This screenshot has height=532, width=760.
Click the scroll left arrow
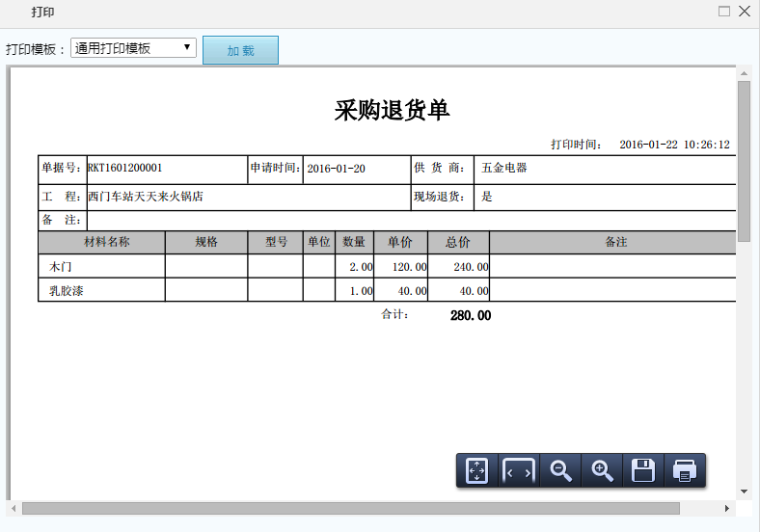point(14,508)
